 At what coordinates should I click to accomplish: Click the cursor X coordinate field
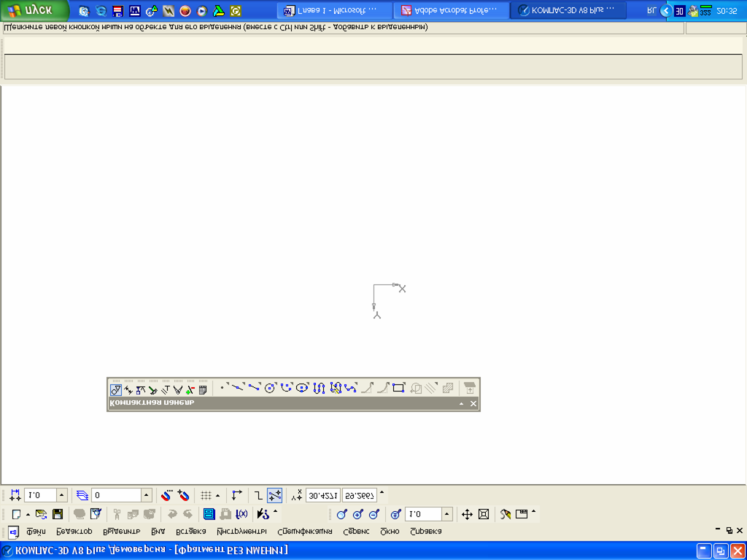click(322, 495)
